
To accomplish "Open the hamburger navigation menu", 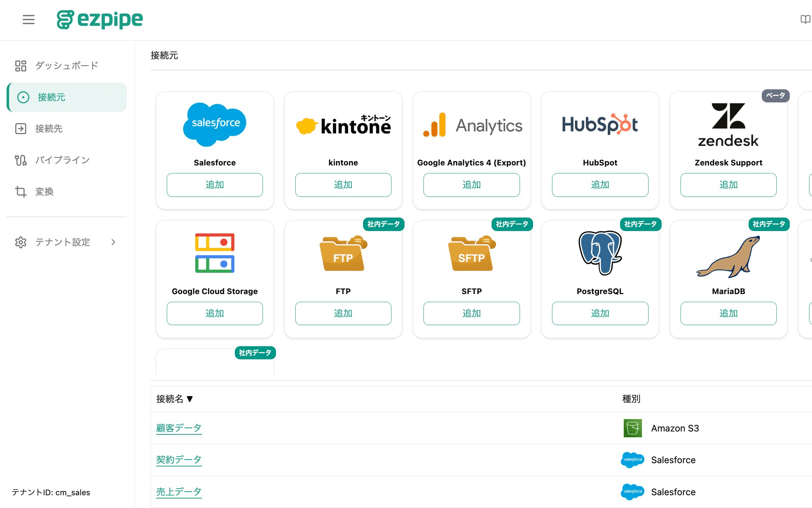I will [28, 20].
